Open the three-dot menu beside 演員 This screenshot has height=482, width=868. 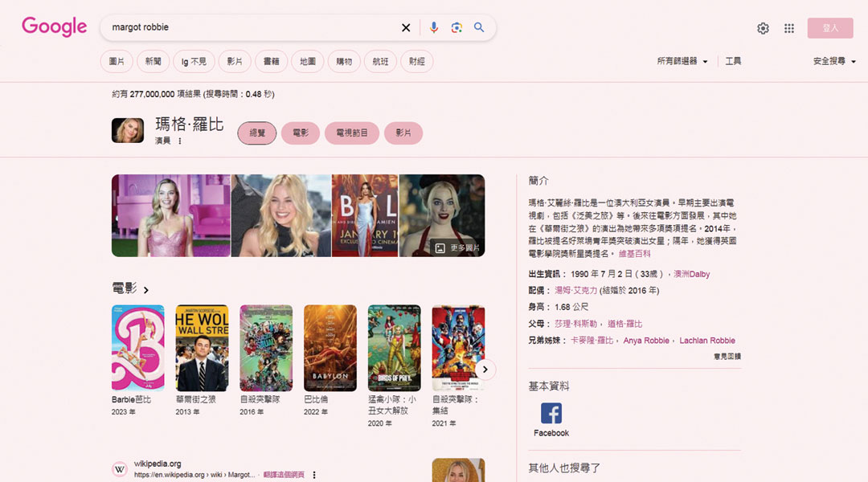180,141
